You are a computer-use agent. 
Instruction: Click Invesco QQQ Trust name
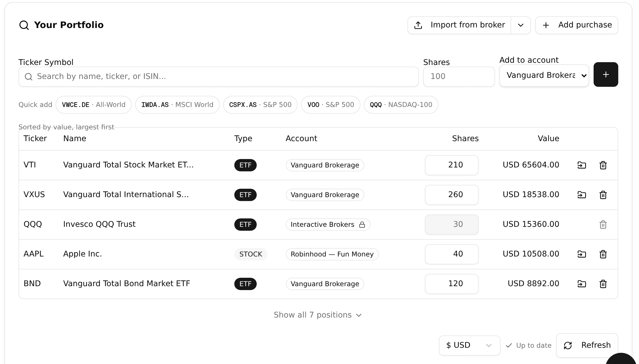[x=99, y=224]
